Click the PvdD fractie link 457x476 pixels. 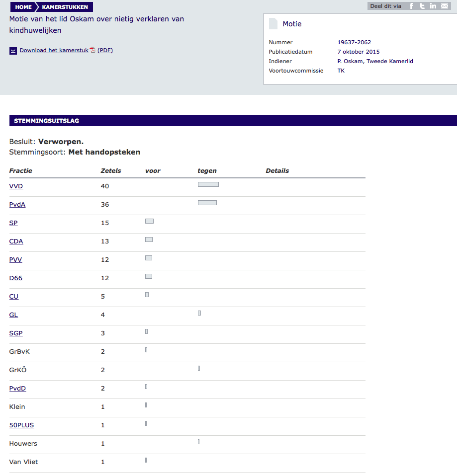pyautogui.click(x=17, y=389)
